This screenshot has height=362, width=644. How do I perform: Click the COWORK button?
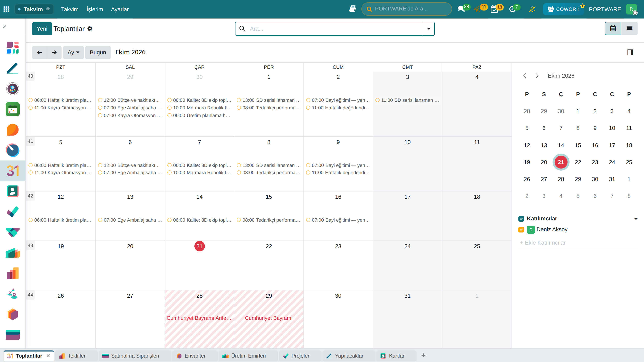tap(563, 9)
